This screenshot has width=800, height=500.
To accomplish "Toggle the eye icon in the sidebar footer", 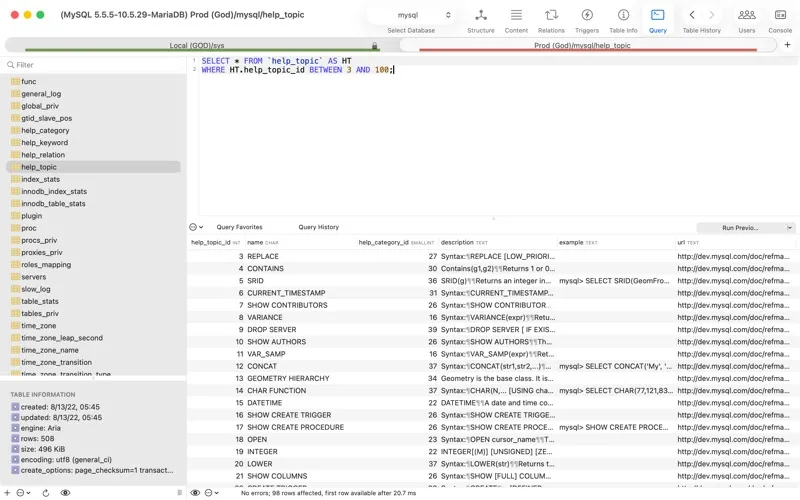I will point(65,493).
